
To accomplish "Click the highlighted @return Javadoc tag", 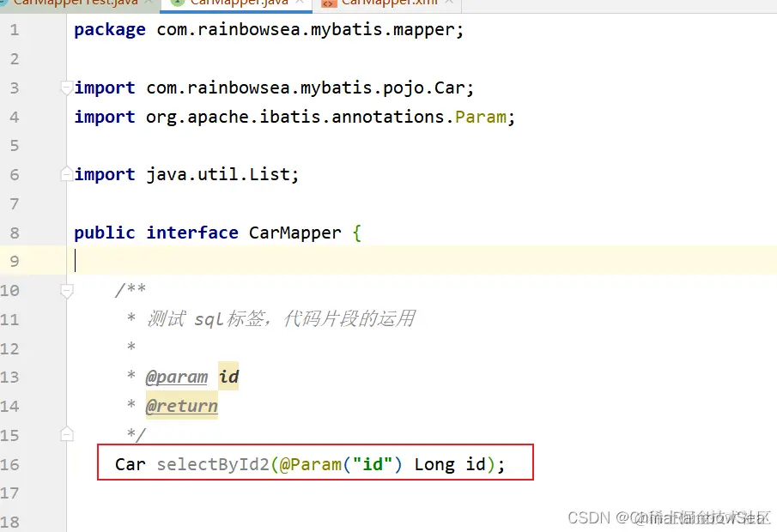I will tap(181, 406).
